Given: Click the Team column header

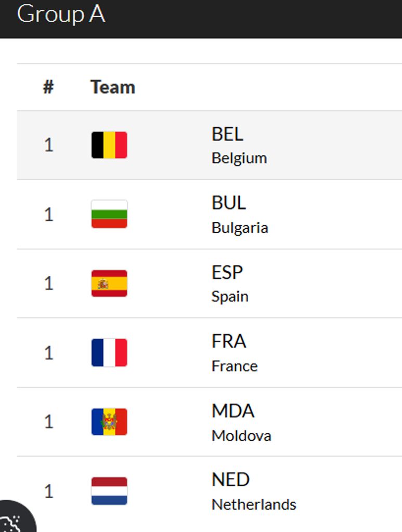Looking at the screenshot, I should [113, 87].
